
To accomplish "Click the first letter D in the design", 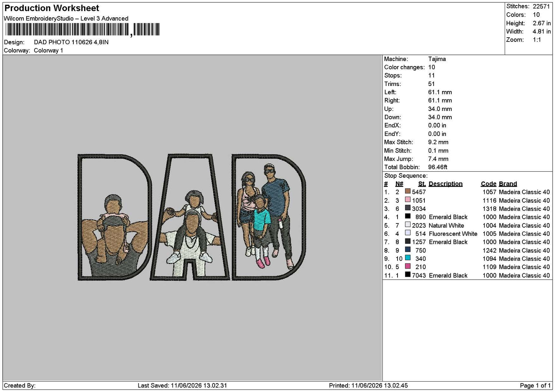I will click(114, 217).
